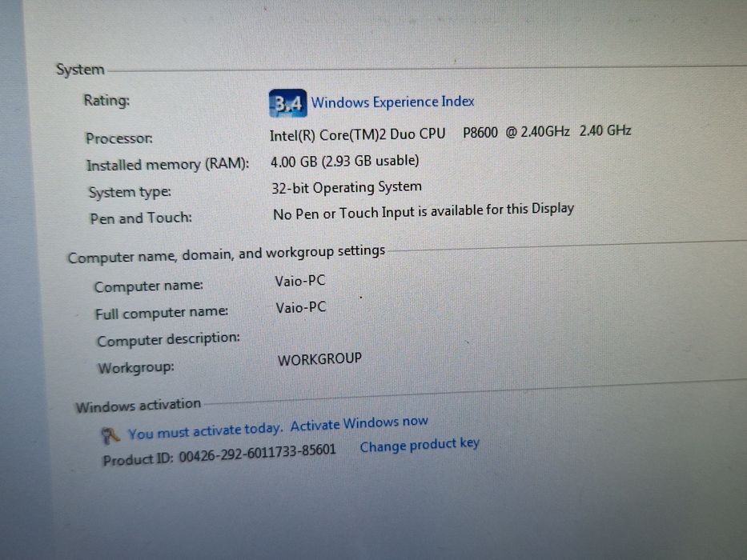
Task: Open the Windows Experience Index link
Action: [392, 102]
